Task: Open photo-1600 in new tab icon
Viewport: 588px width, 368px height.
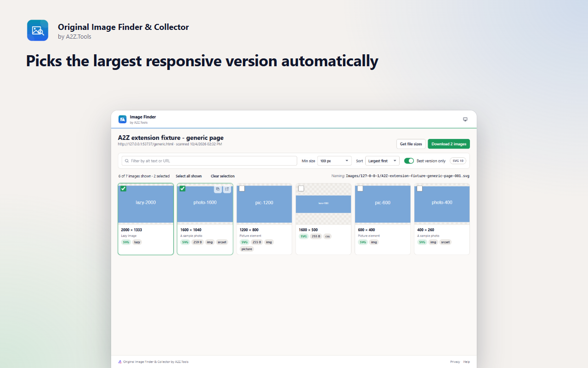Action: [227, 189]
